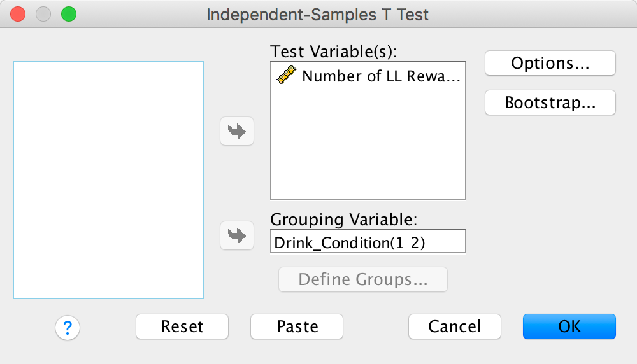Open help with the question mark icon

pyautogui.click(x=68, y=328)
